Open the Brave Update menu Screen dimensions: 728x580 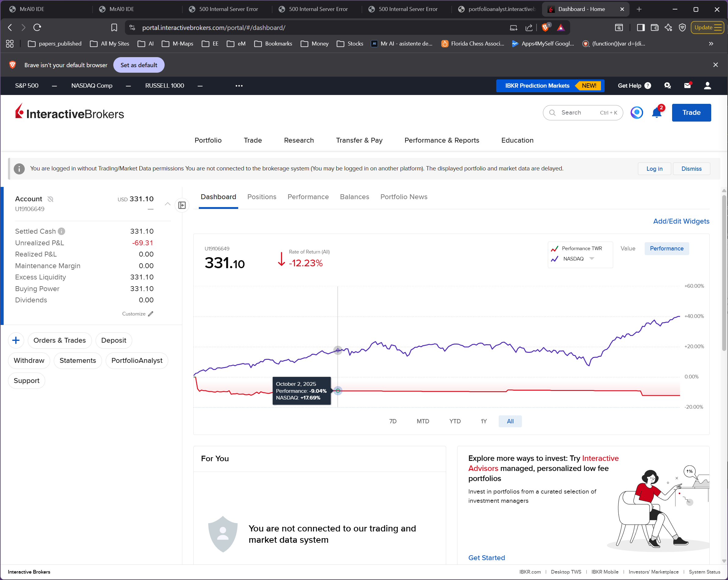707,27
